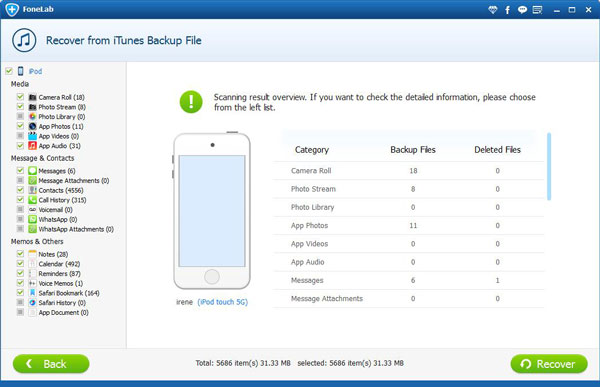Click the Contacts icon
The image size is (600, 387).
pos(33,190)
